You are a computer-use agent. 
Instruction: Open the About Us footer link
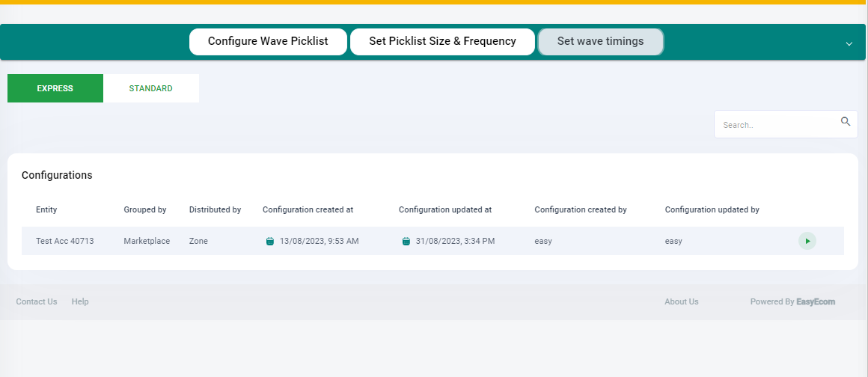682,301
